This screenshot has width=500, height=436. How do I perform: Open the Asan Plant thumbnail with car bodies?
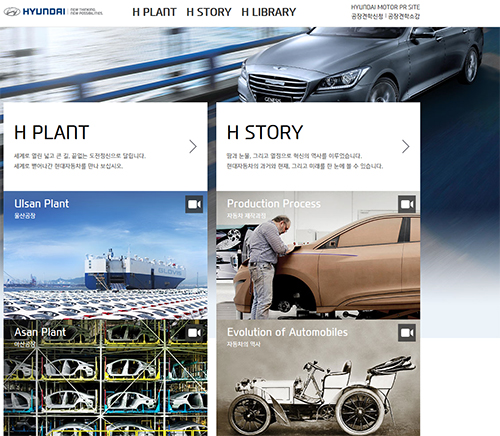pyautogui.click(x=105, y=378)
